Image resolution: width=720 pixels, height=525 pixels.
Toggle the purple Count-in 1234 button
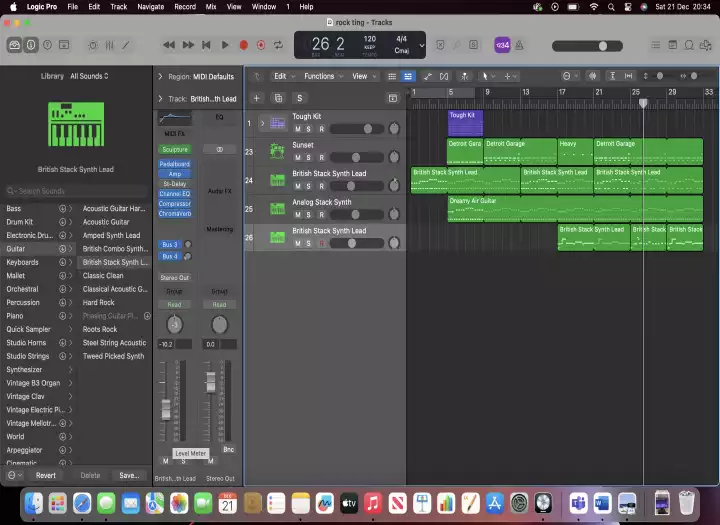pyautogui.click(x=502, y=45)
